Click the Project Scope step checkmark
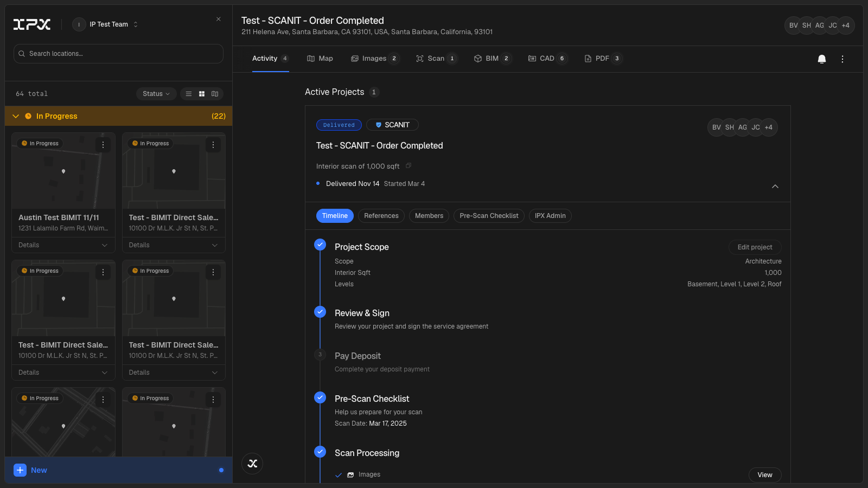Screen dimensions: 868x488 point(320,245)
